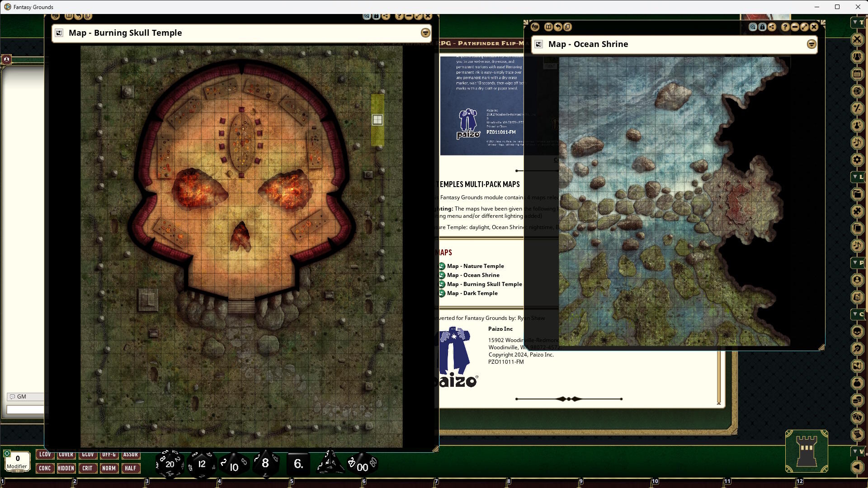
Task: Click the d20 die
Action: pos(170,464)
